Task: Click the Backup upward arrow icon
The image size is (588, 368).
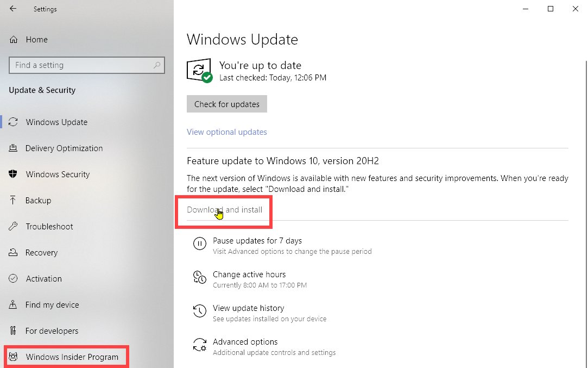Action: pyautogui.click(x=13, y=200)
